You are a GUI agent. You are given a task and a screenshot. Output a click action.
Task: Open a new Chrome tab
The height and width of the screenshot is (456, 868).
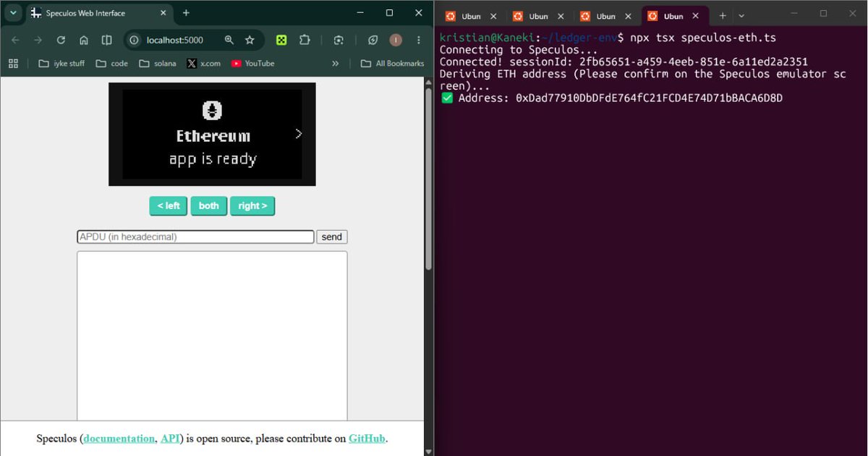[x=186, y=13]
